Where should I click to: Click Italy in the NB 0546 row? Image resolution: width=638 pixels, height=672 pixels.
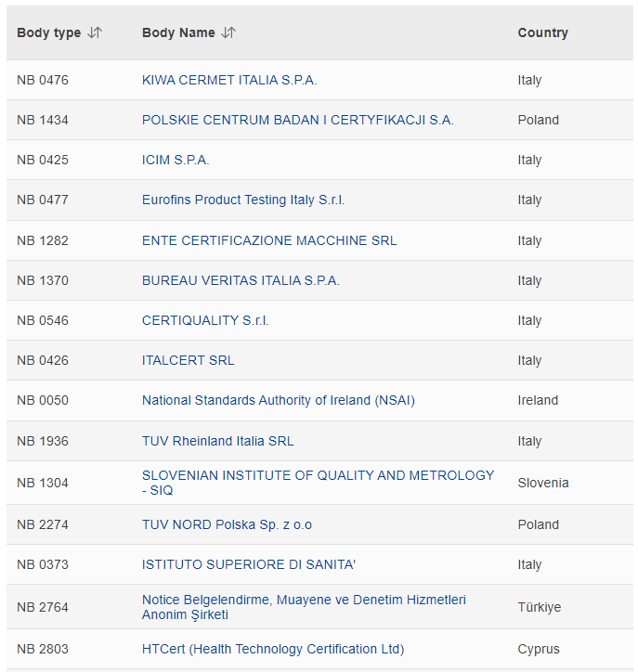(x=529, y=320)
